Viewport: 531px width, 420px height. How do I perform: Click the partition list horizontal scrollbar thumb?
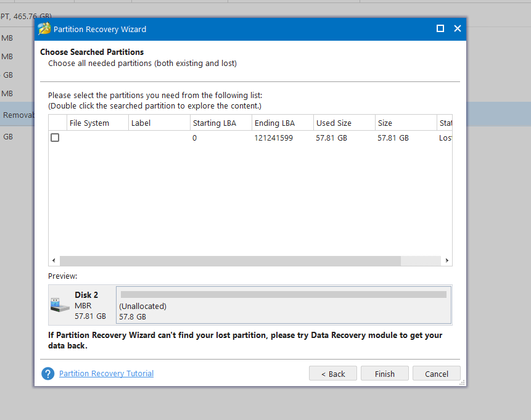230,261
